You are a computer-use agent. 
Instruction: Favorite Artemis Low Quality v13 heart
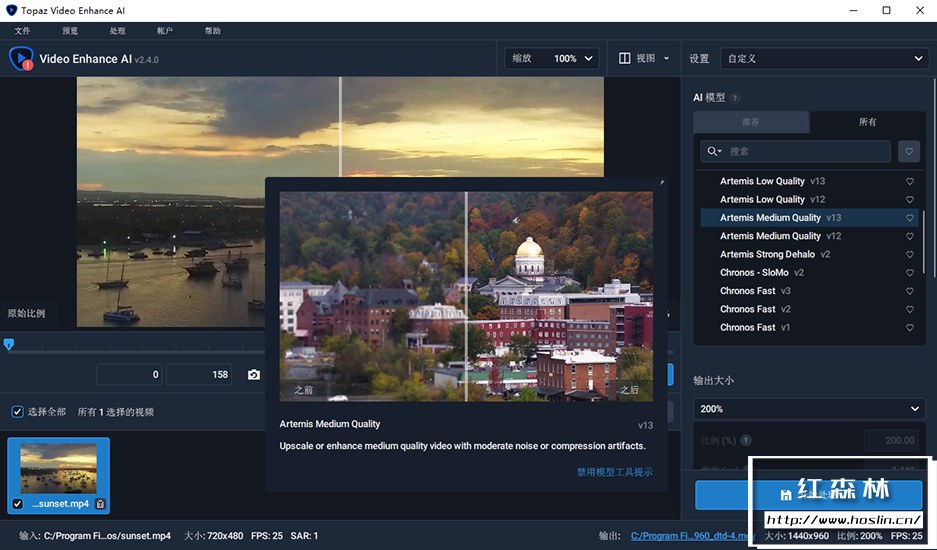click(x=910, y=181)
